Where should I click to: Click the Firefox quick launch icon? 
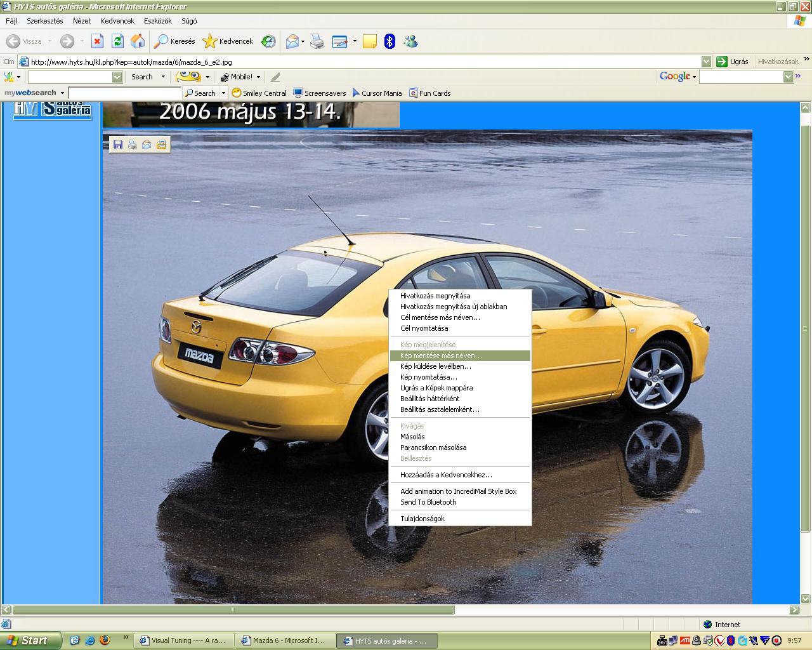point(105,640)
